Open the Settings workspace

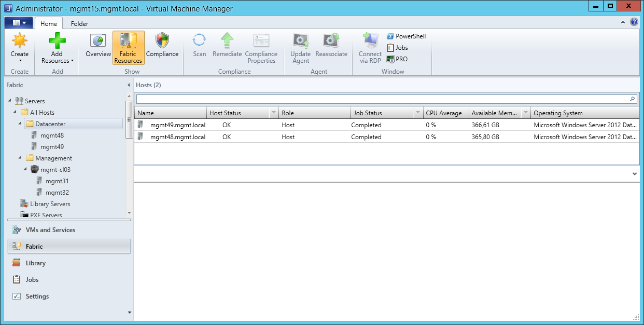[69, 296]
